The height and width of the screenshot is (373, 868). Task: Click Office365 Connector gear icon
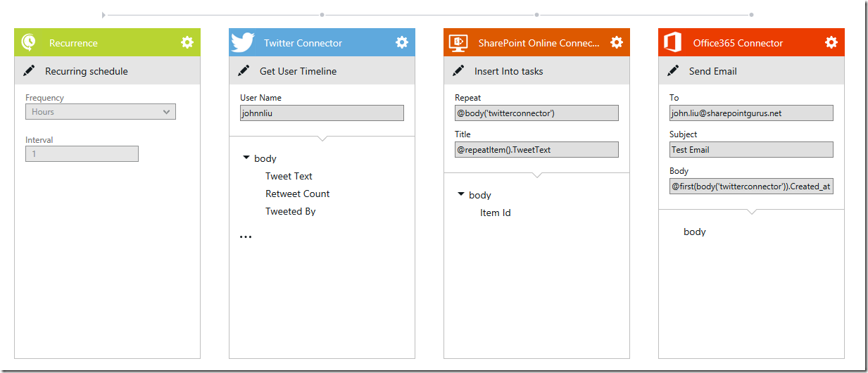point(831,42)
